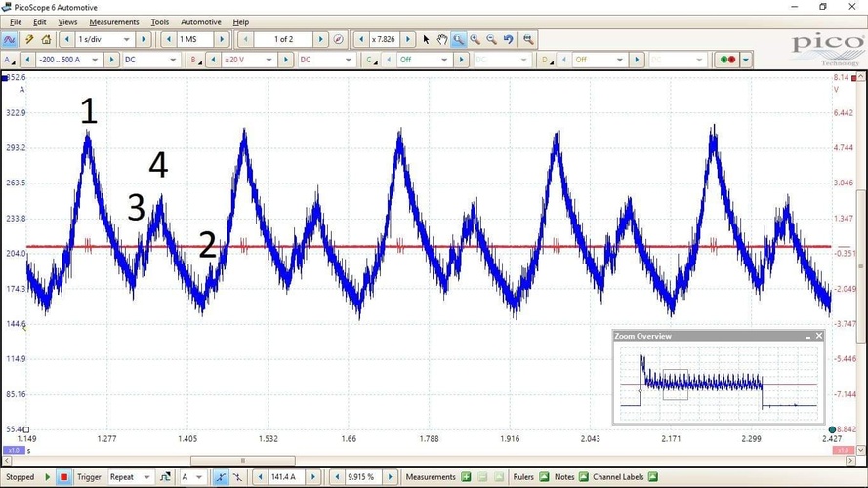Select the hand pan tool
The image size is (868, 488).
point(441,39)
